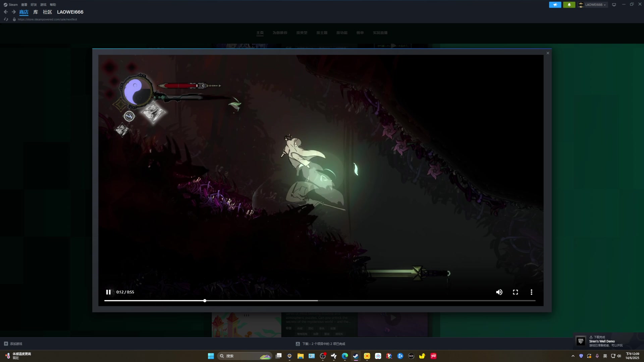Click the taskbar search box

tap(245, 356)
